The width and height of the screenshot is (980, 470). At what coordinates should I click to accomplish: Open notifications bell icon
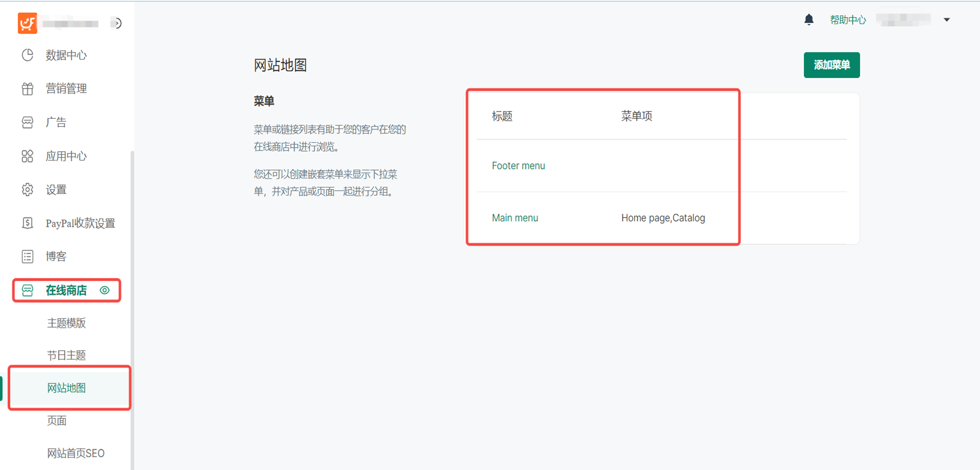coord(809,20)
